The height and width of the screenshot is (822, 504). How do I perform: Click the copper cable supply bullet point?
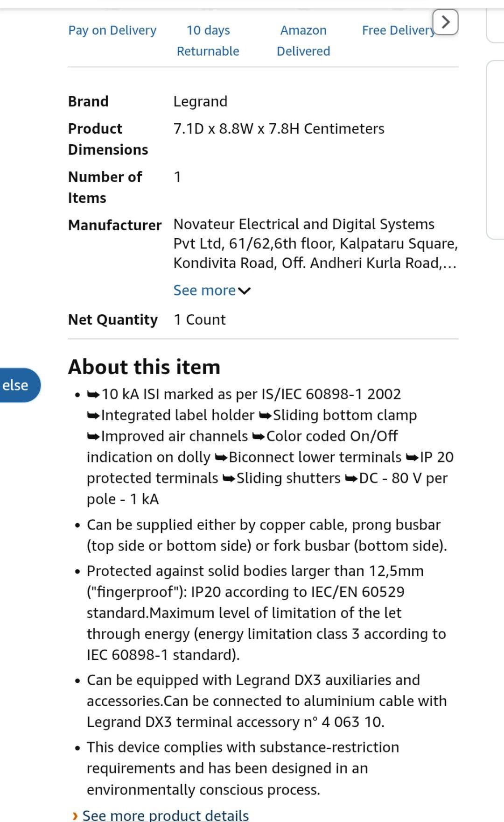(x=267, y=535)
